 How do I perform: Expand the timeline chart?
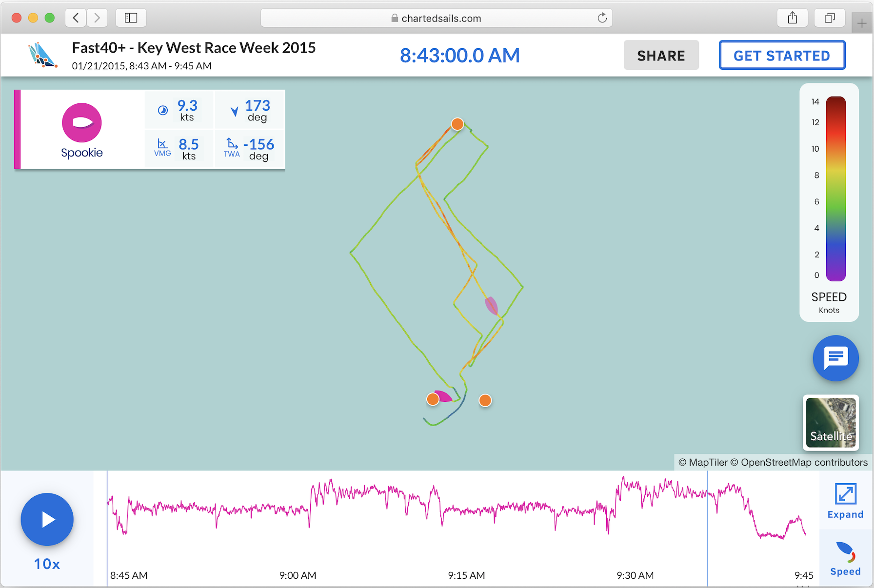click(x=845, y=501)
